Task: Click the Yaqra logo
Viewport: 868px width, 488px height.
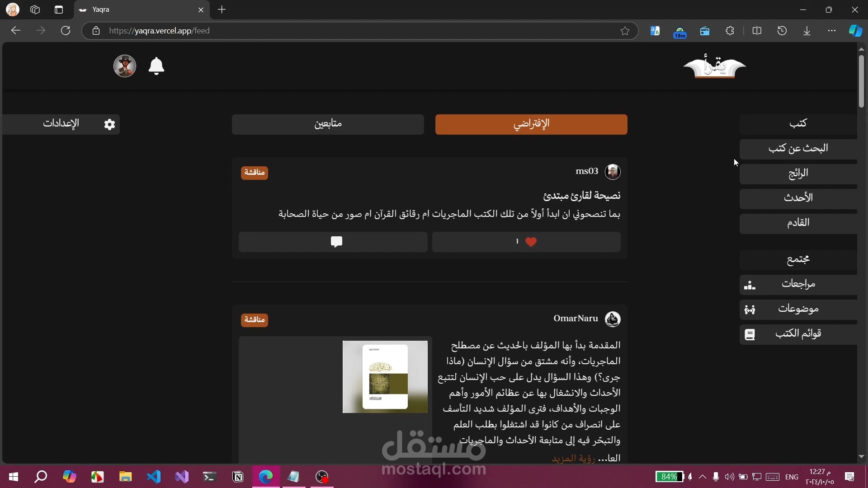Action: [714, 67]
